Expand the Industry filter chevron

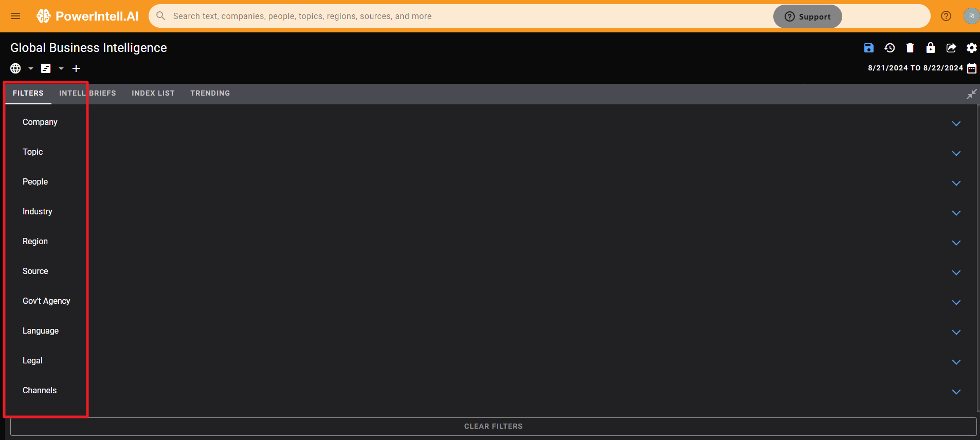point(956,213)
